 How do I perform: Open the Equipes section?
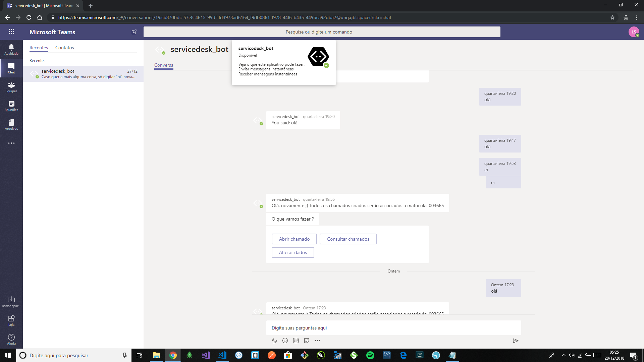pos(11,87)
